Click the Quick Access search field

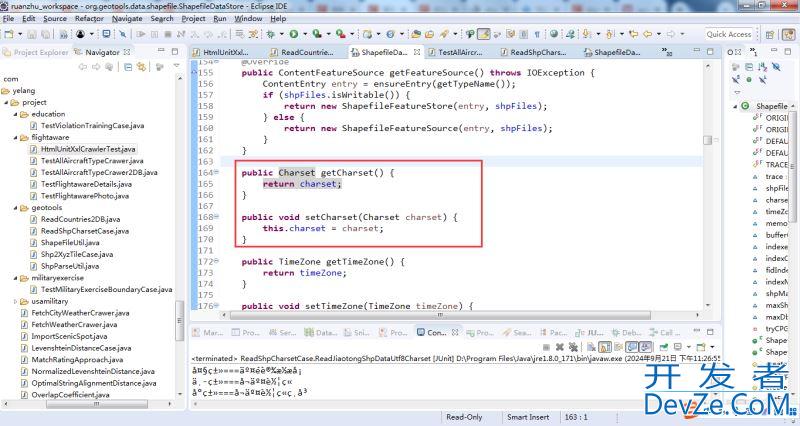(729, 34)
